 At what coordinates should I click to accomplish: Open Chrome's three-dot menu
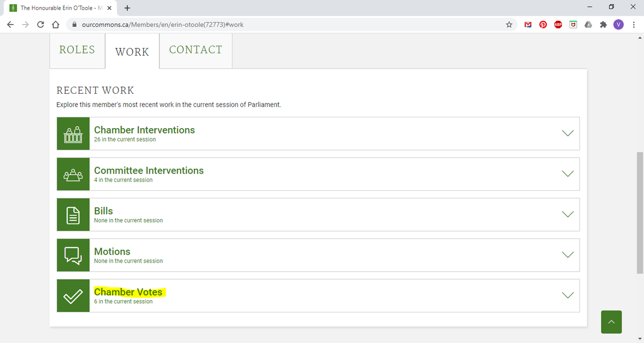(634, 24)
